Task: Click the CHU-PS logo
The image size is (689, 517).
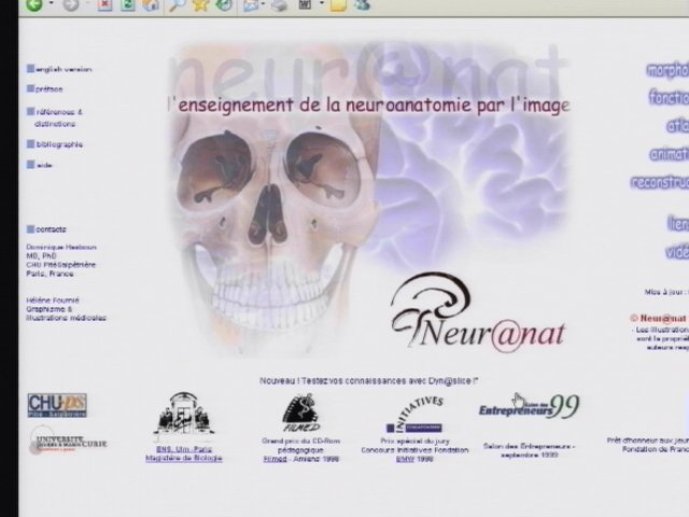Action: (x=57, y=405)
